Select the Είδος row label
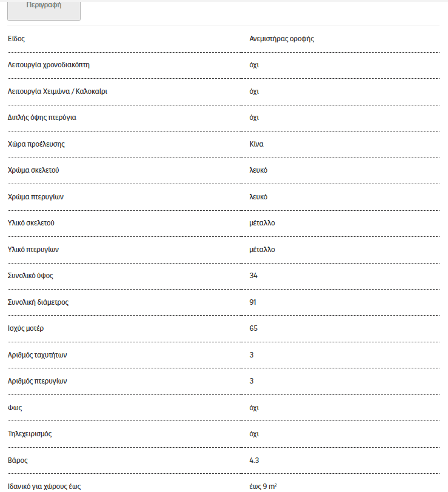448x492 pixels. 16,39
